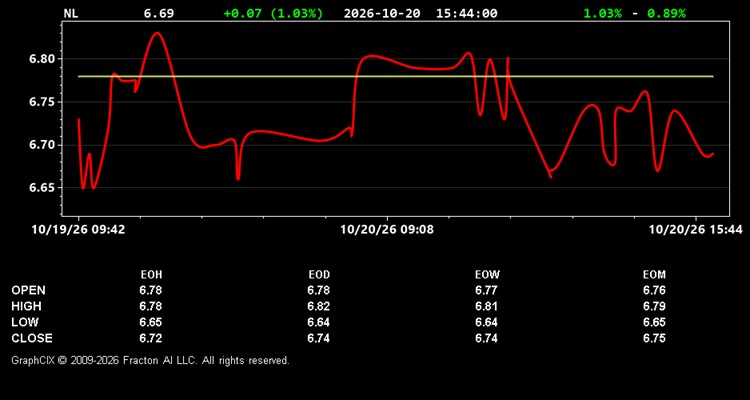750x400 pixels.
Task: Select the EOW column header
Action: tap(487, 275)
